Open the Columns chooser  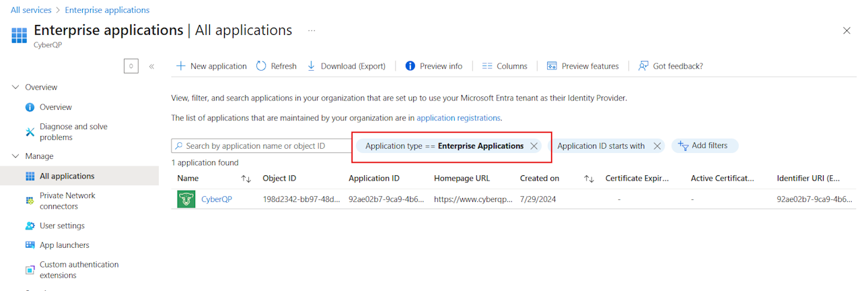(505, 66)
